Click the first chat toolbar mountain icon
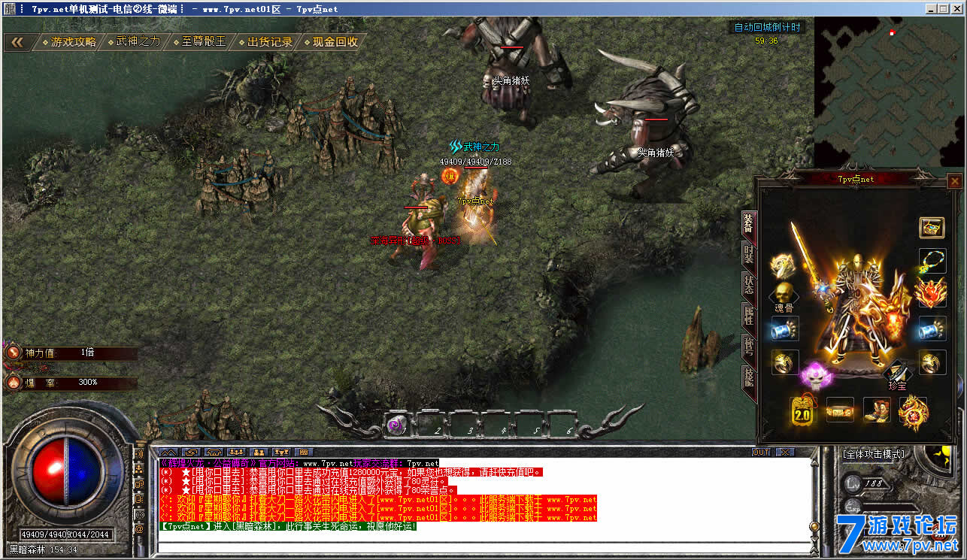The height and width of the screenshot is (560, 967). [x=168, y=453]
